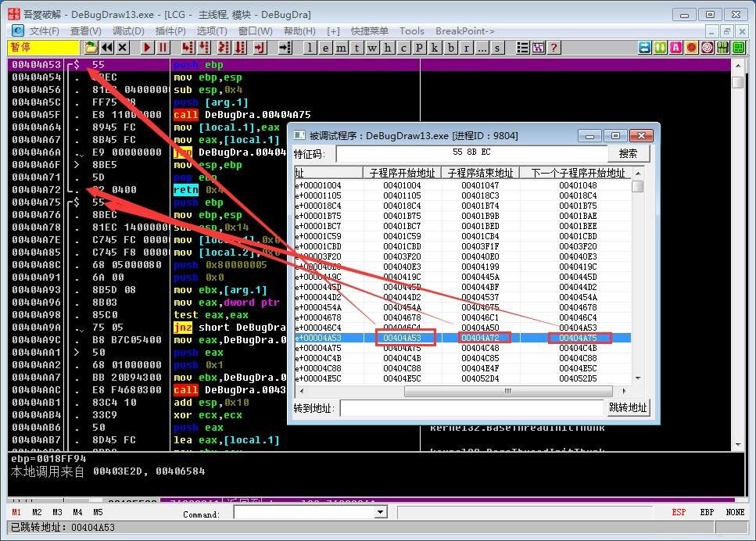Open the 文件(F) menu

(x=44, y=30)
